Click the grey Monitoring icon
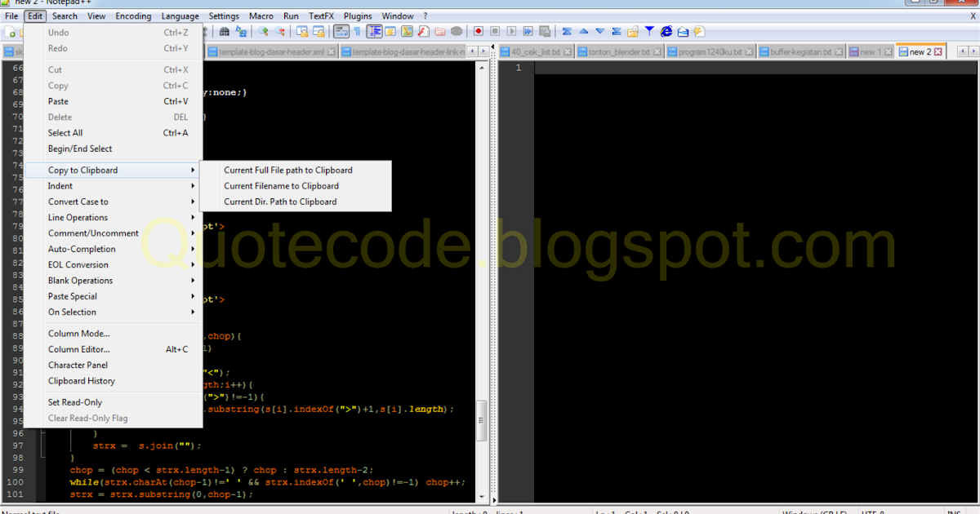Image resolution: width=980 pixels, height=514 pixels. [457, 32]
